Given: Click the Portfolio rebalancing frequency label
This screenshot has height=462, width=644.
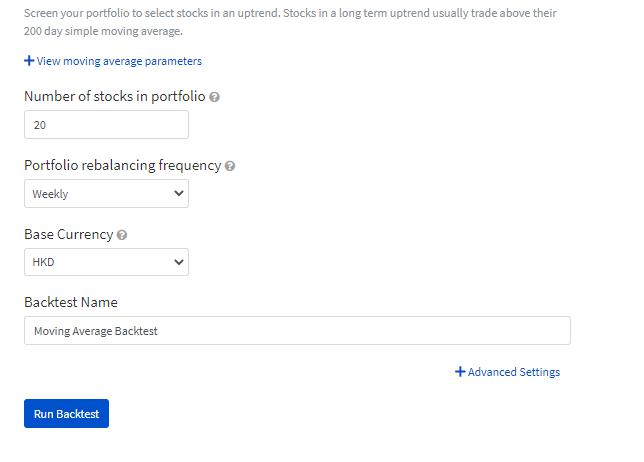Looking at the screenshot, I should click(122, 166).
